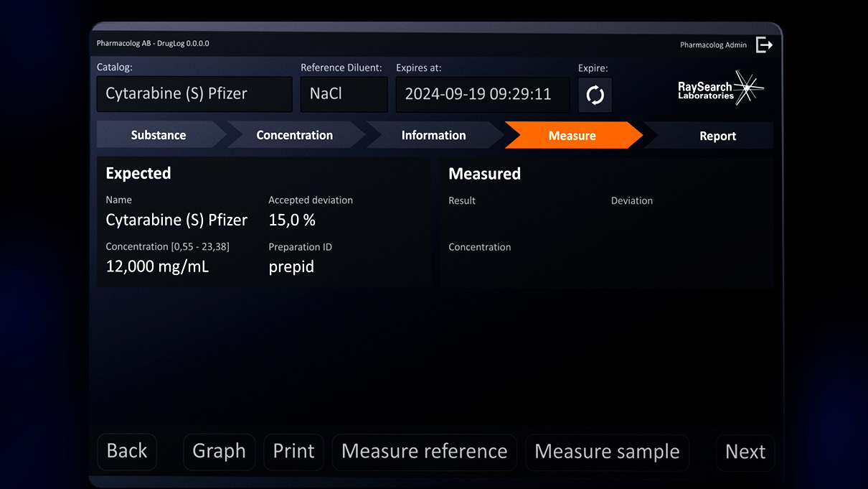Jump to the Report step
This screenshot has height=489, width=868.
click(717, 136)
